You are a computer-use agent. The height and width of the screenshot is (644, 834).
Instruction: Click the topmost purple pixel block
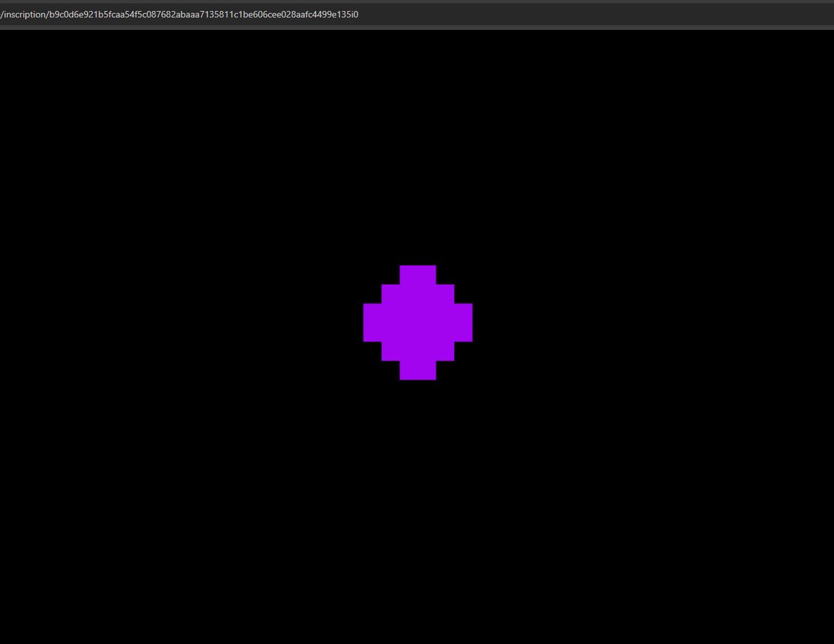tap(417, 274)
